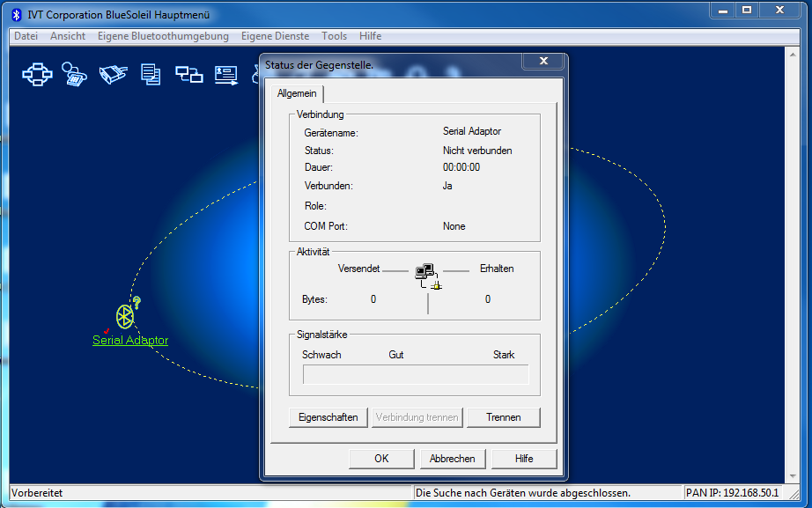The height and width of the screenshot is (508, 812).
Task: Click the Bluetooth Serial Port service icon
Action: [x=114, y=74]
